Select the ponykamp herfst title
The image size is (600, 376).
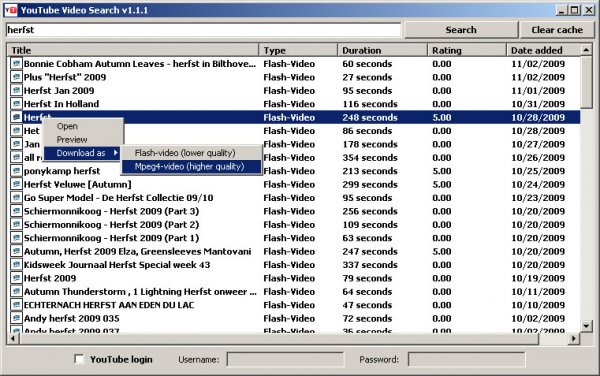62,171
